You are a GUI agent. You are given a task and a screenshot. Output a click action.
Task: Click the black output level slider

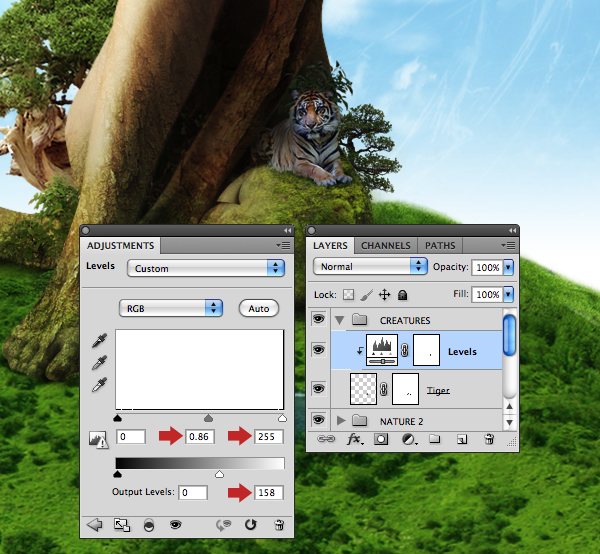click(x=117, y=474)
